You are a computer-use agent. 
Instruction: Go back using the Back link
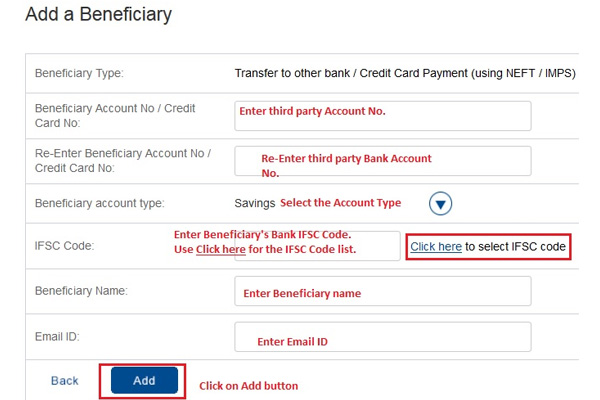coord(65,380)
